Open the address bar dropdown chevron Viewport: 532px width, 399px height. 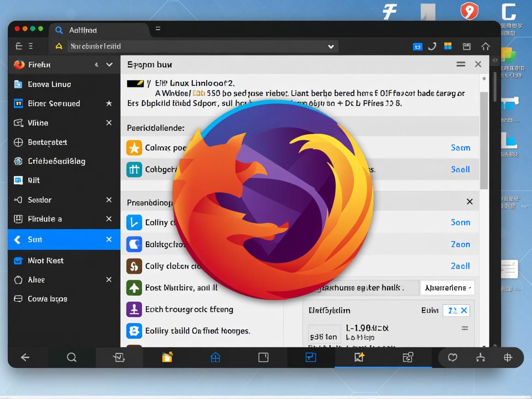point(331,46)
